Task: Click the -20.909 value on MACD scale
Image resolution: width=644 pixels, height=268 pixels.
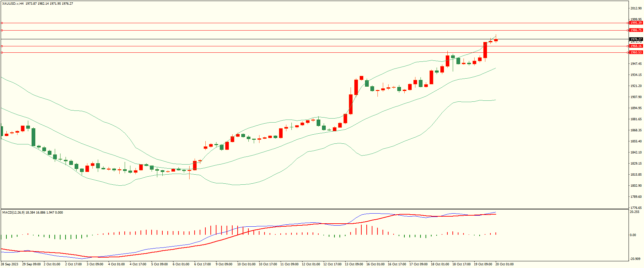Action: (635, 259)
